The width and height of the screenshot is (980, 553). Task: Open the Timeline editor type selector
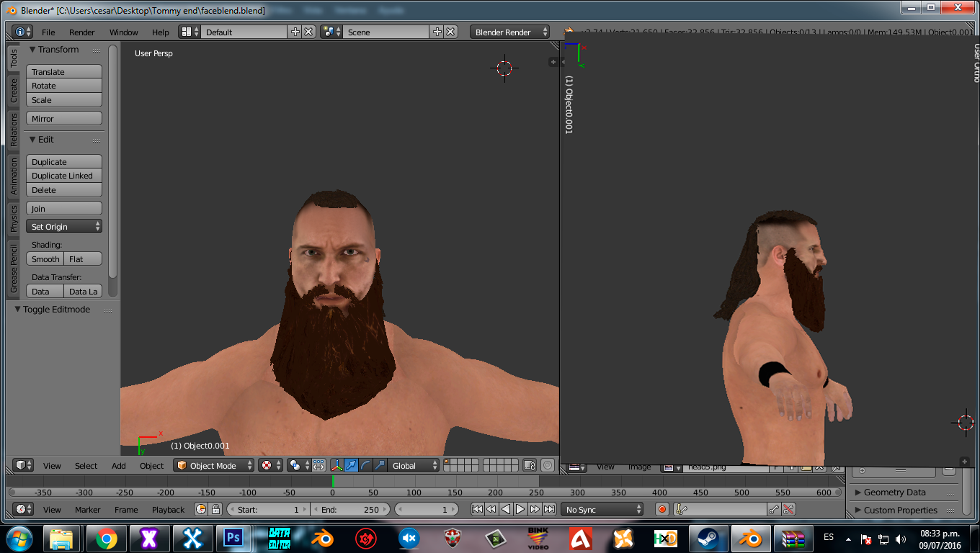pos(23,509)
